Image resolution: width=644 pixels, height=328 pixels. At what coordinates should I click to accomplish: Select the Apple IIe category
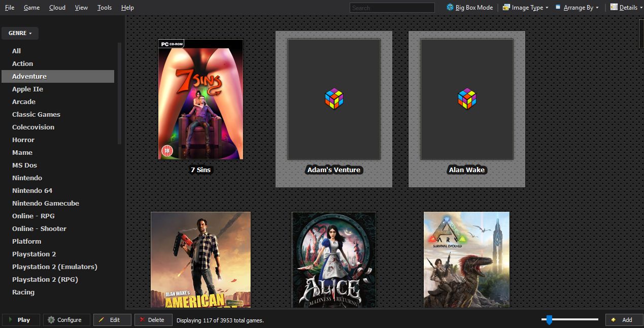tap(58, 89)
